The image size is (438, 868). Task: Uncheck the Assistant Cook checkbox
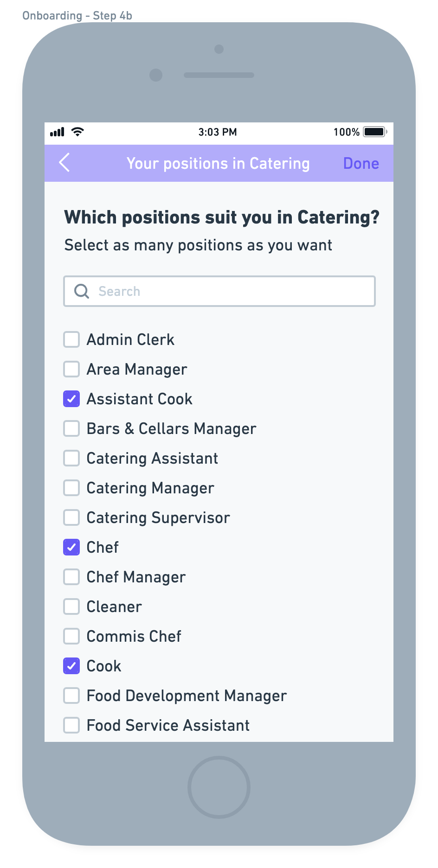coord(71,399)
